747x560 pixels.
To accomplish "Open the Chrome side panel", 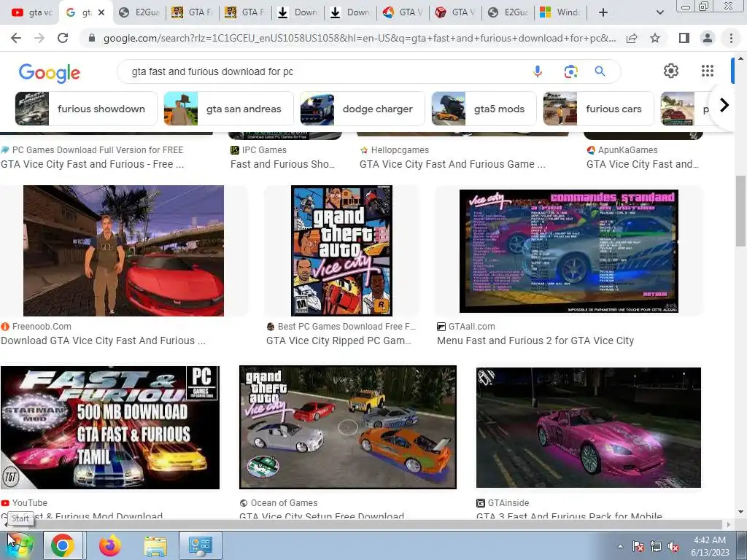I will [x=684, y=38].
